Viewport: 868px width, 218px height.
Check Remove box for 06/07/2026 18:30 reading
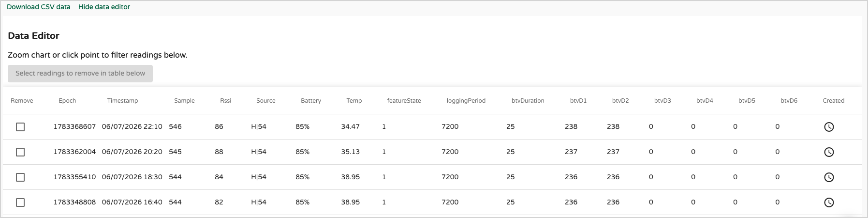[20, 177]
